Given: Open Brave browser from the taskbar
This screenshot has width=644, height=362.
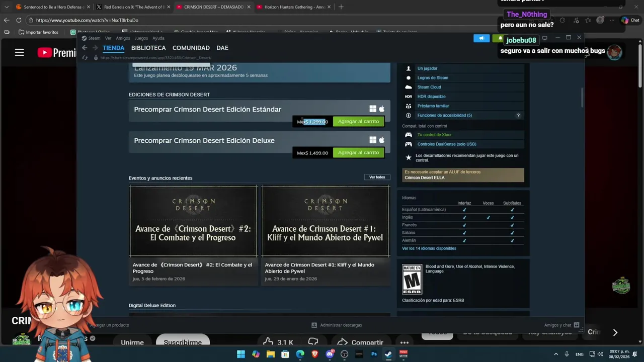Looking at the screenshot, I should click(x=315, y=354).
